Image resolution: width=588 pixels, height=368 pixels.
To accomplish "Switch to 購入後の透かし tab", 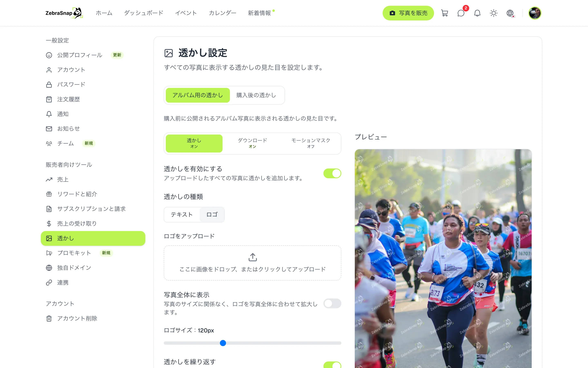I will [256, 95].
